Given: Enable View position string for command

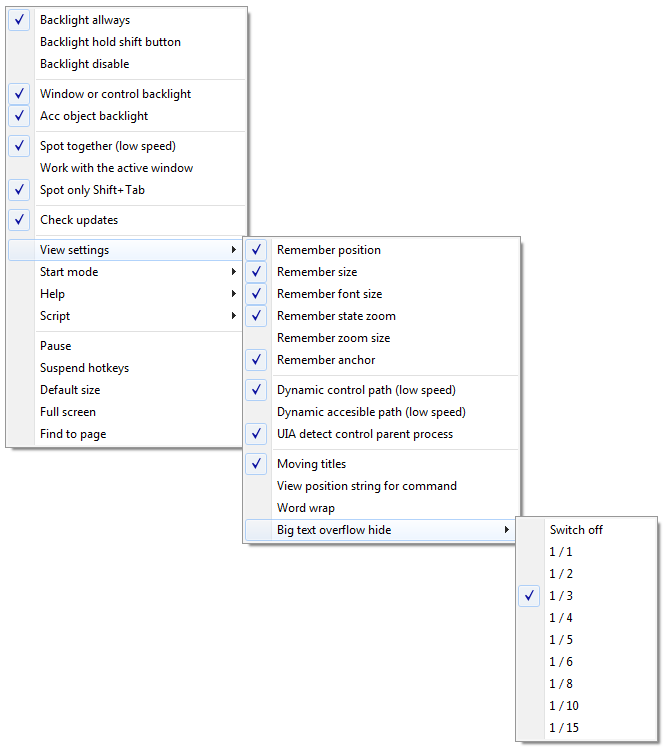Looking at the screenshot, I should [382, 486].
